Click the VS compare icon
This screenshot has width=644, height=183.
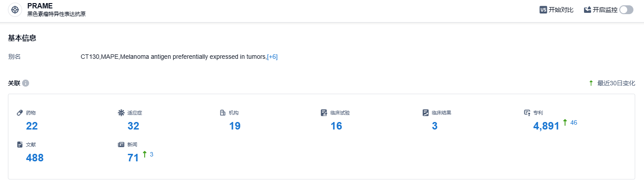tap(543, 10)
